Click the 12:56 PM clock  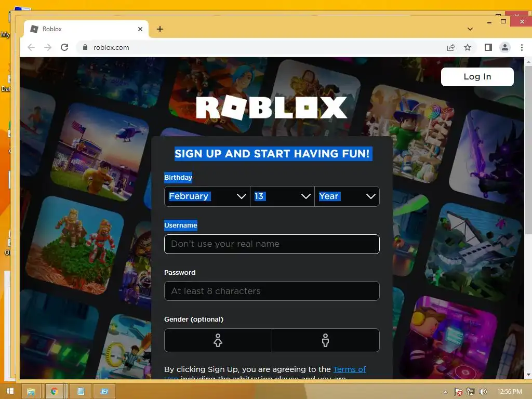[x=510, y=392]
